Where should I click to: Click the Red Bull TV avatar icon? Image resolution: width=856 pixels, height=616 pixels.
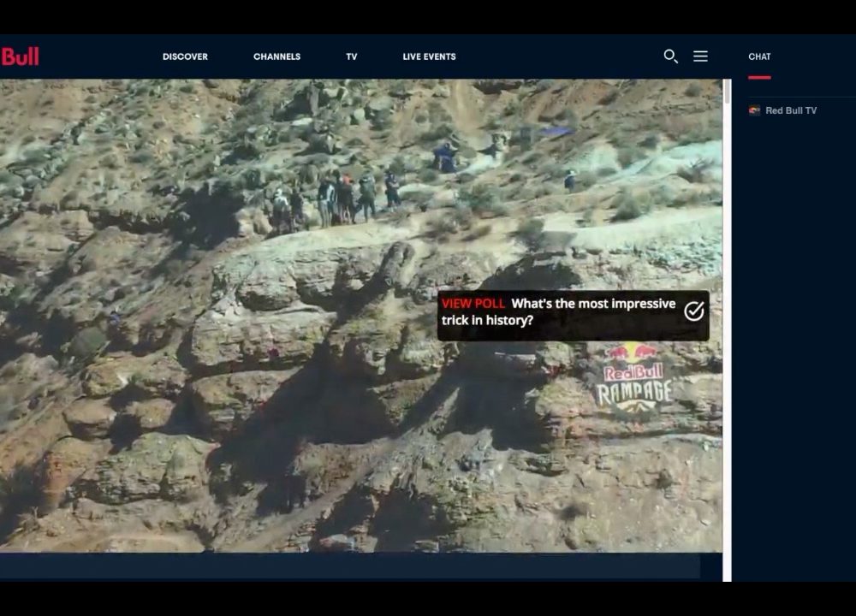754,110
